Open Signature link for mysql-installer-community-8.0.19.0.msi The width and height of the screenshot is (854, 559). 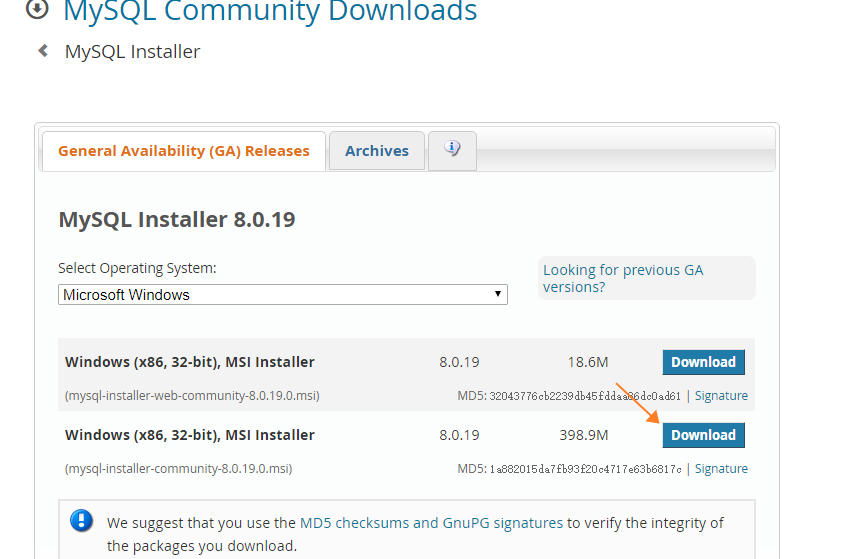(x=721, y=469)
